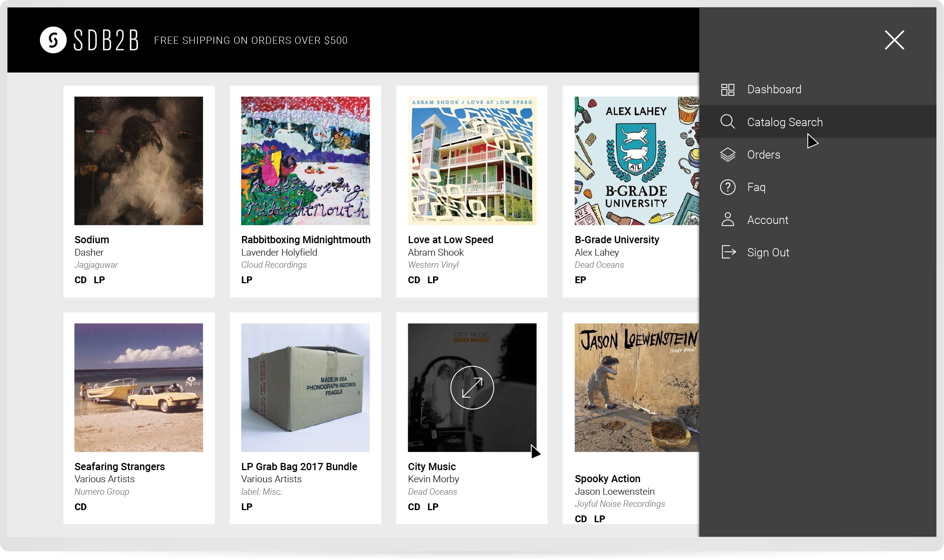The width and height of the screenshot is (944, 560).
Task: Click Various Artists under Seafaring Strangers
Action: pos(105,479)
